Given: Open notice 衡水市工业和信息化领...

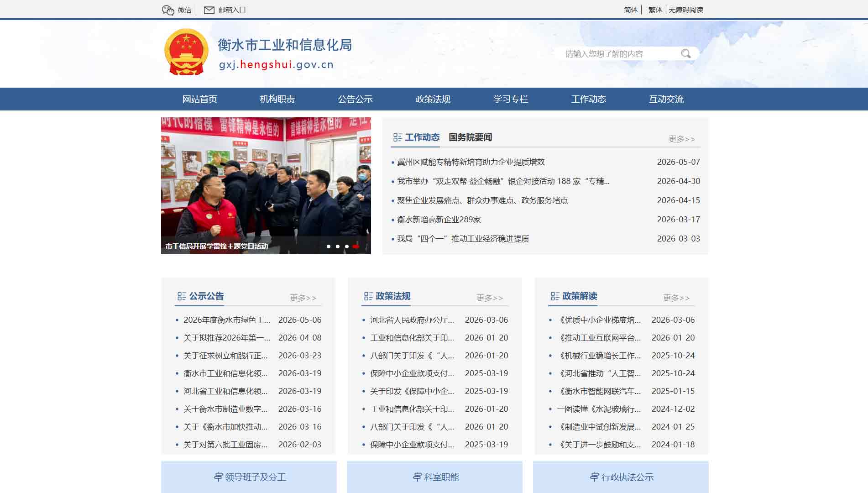Looking at the screenshot, I should (226, 373).
